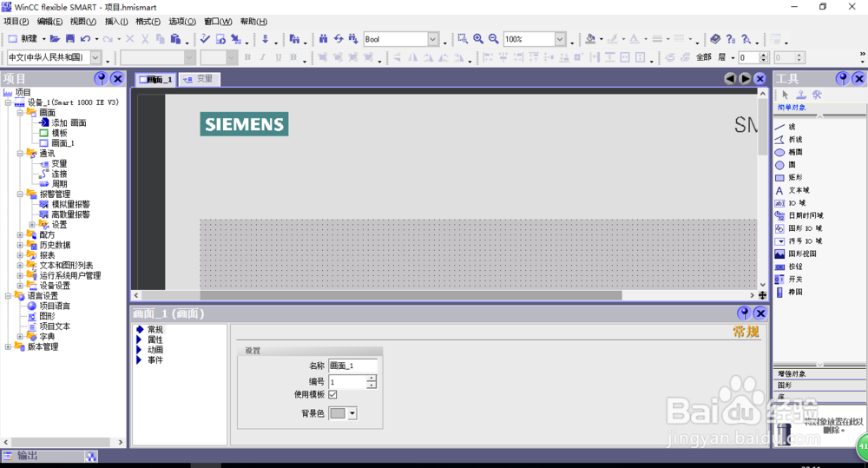Expand the 历史数据 folder in project tree
Image resolution: width=868 pixels, height=468 pixels.
point(20,245)
